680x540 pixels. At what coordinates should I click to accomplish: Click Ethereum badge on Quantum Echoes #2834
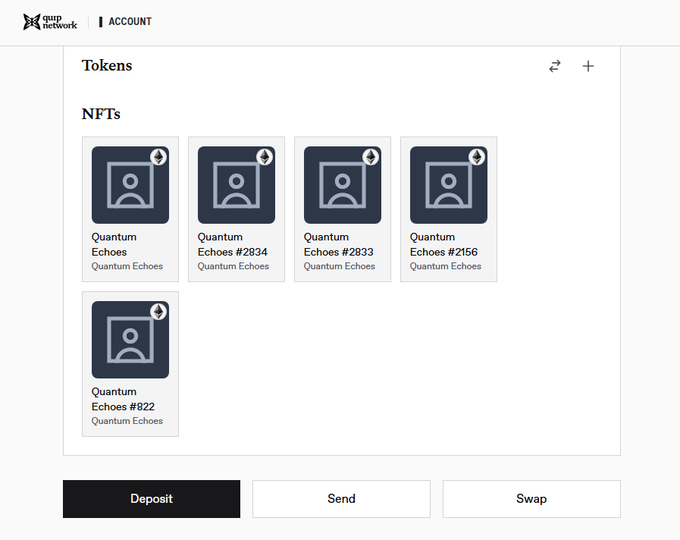click(x=265, y=157)
